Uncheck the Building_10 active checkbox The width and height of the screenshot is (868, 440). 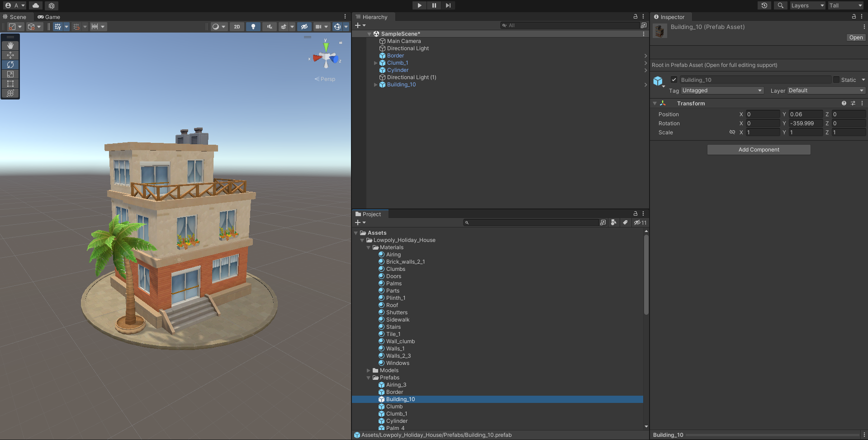coord(674,80)
